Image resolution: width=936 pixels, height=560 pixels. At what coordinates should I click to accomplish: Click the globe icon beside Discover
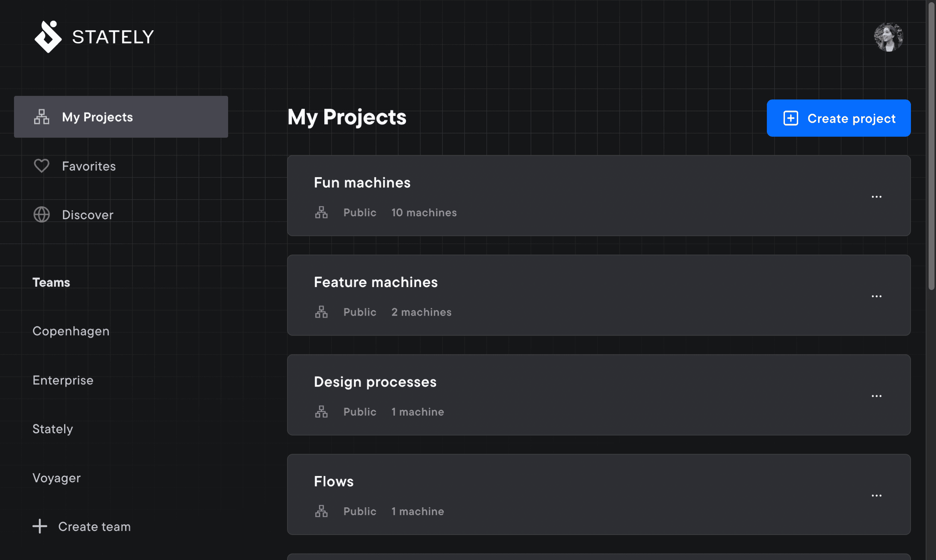[42, 214]
